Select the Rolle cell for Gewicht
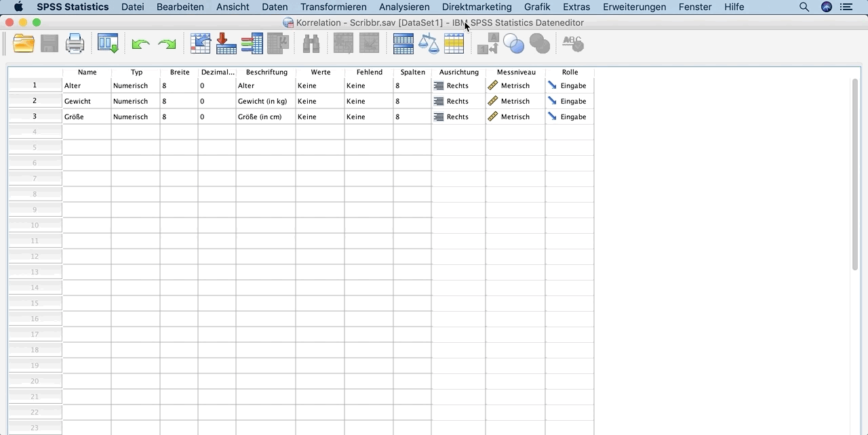Screen dimensions: 868x435 (x=570, y=102)
